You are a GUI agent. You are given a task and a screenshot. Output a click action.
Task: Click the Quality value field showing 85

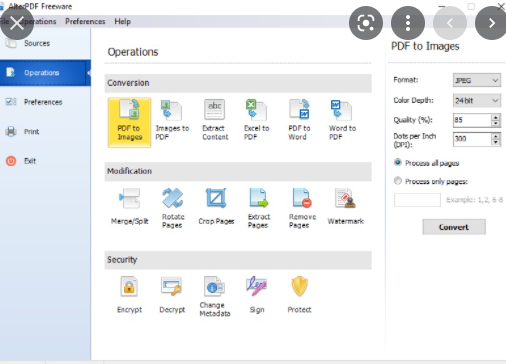tap(472, 120)
